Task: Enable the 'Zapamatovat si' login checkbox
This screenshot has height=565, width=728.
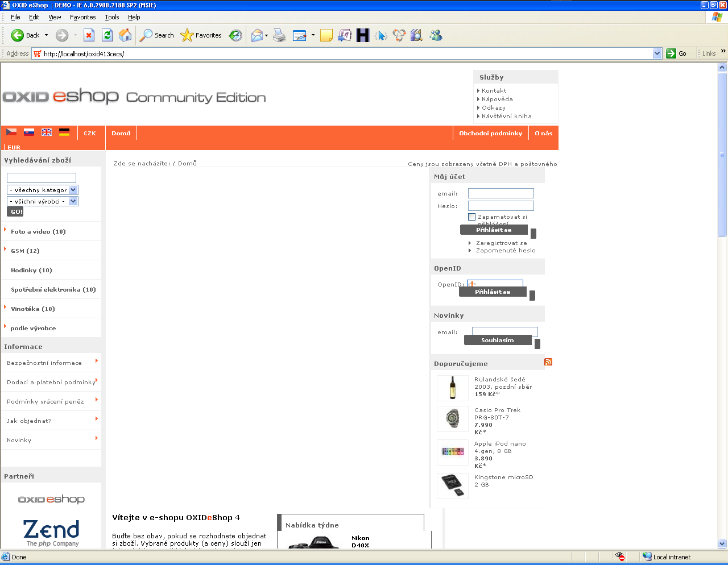Action: 471,217
